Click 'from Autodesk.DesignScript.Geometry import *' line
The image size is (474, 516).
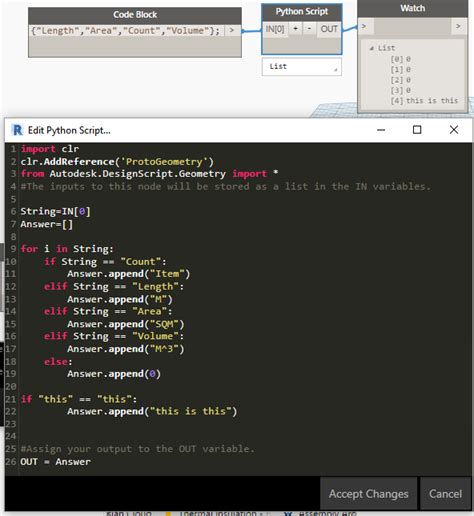pos(149,174)
